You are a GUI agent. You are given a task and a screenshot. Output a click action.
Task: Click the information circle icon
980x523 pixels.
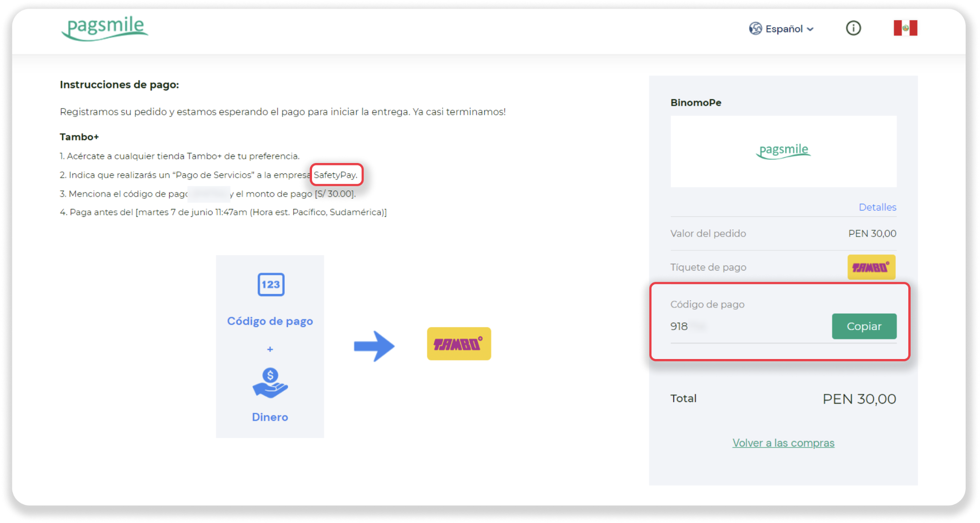coord(853,28)
